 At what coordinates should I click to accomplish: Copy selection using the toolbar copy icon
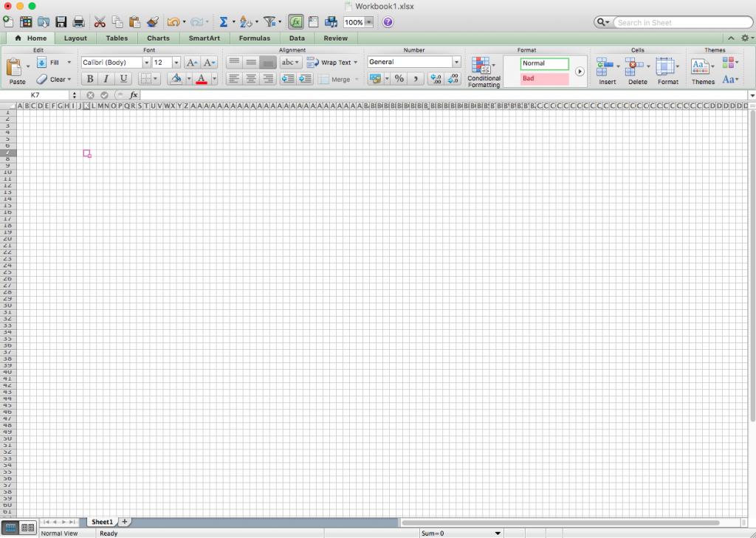117,21
